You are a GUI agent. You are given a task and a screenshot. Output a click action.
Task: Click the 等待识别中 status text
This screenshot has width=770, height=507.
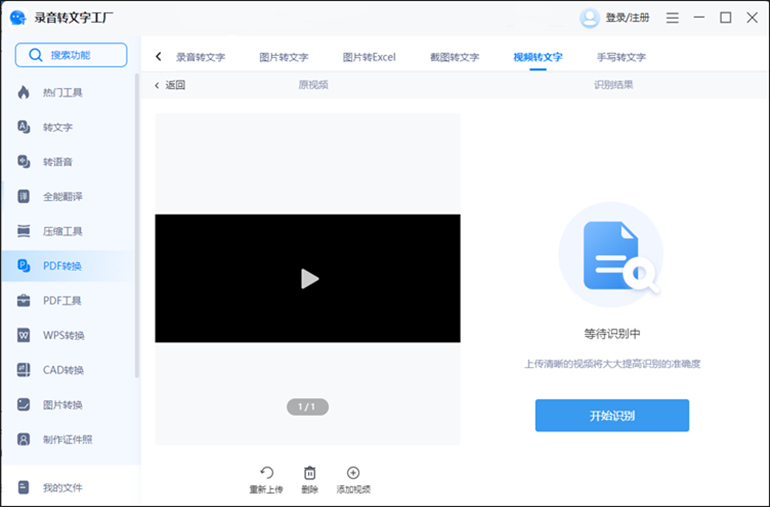click(612, 334)
